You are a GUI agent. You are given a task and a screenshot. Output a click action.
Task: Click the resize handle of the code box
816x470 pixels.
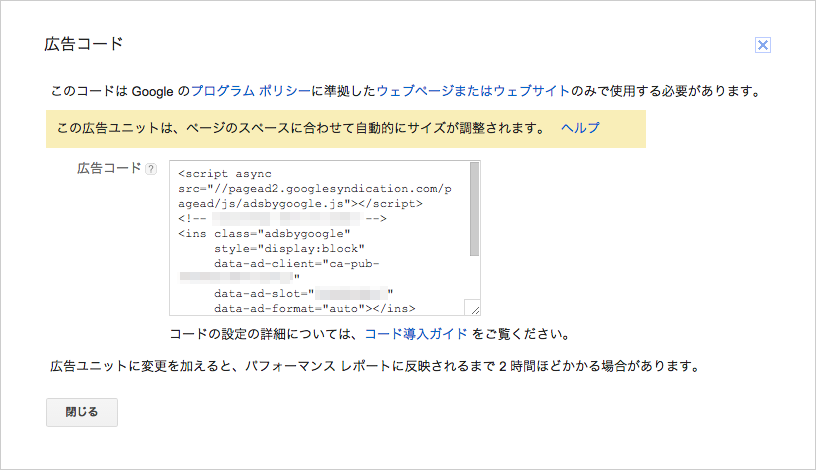point(474,309)
